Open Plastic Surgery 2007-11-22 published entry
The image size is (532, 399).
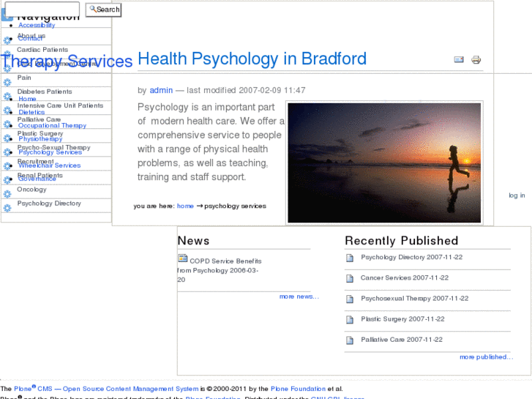coord(402,319)
